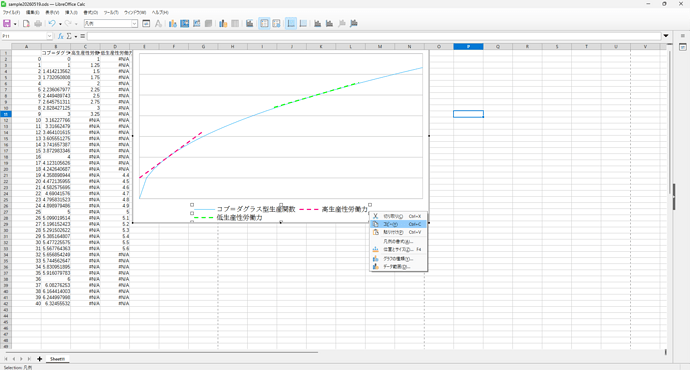This screenshot has height=370, width=690.
Task: Click inside the formula input line
Action: (x=374, y=36)
